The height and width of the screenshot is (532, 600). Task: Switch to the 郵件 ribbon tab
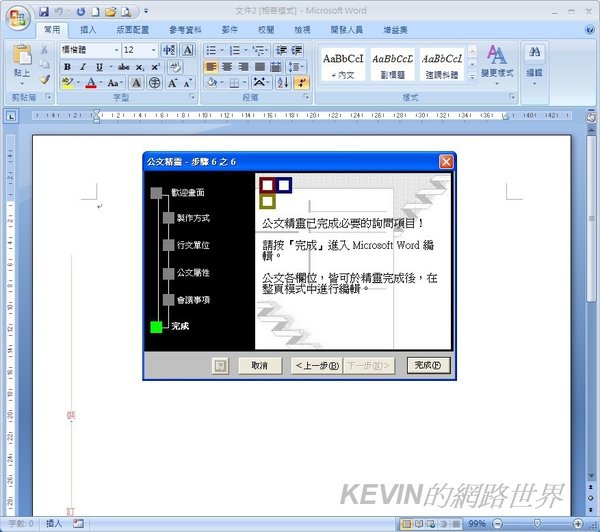[x=230, y=30]
